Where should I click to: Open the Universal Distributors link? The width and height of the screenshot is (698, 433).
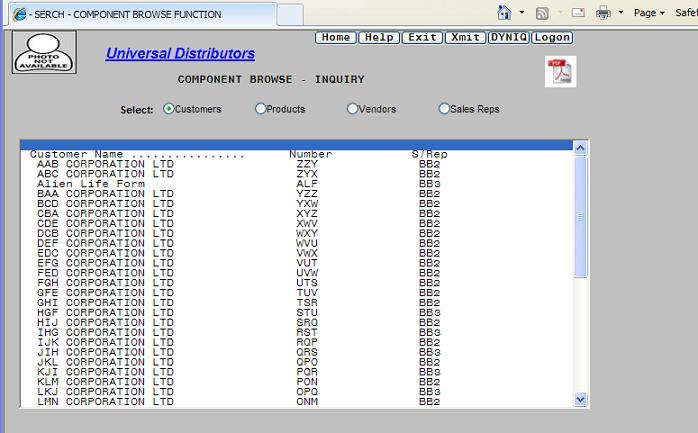180,54
